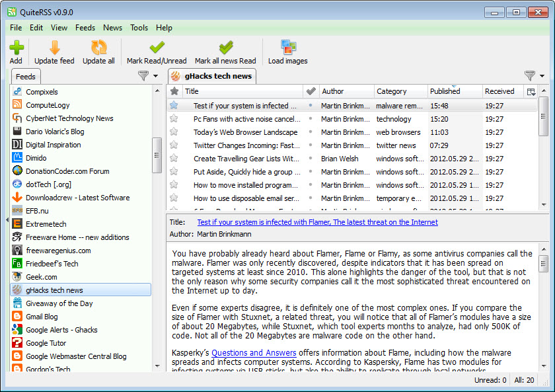Click Mark all news Read icon

click(225, 48)
